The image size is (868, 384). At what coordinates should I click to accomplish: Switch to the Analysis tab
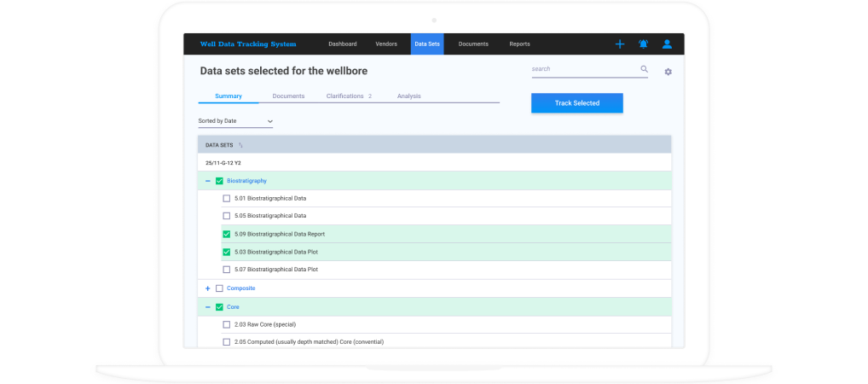coord(409,96)
